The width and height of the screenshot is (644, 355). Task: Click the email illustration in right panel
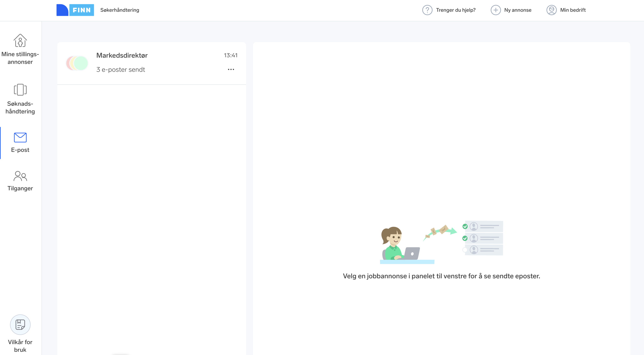[x=441, y=242]
